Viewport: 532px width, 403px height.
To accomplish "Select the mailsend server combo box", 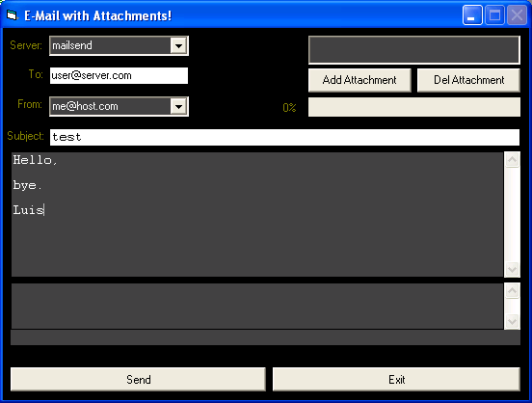I will pos(119,45).
